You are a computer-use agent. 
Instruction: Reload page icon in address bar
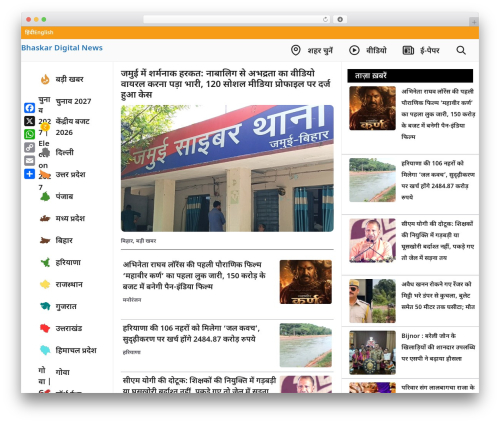(325, 19)
